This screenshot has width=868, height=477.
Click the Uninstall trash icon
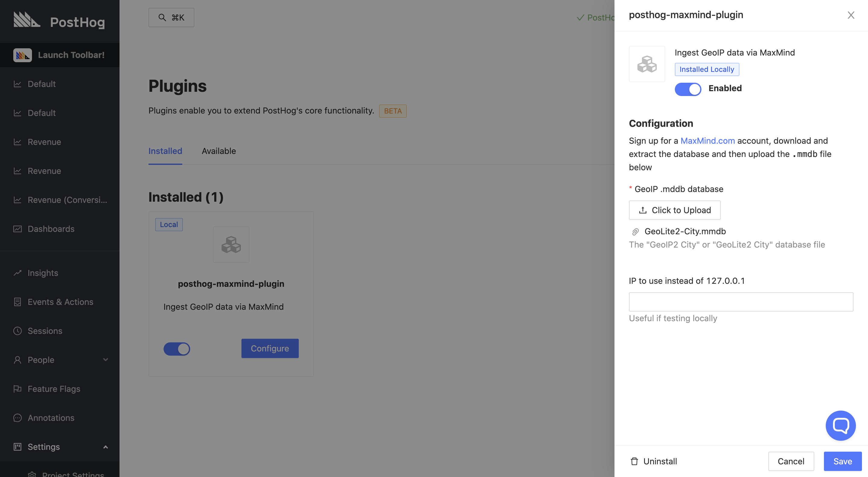pos(635,461)
